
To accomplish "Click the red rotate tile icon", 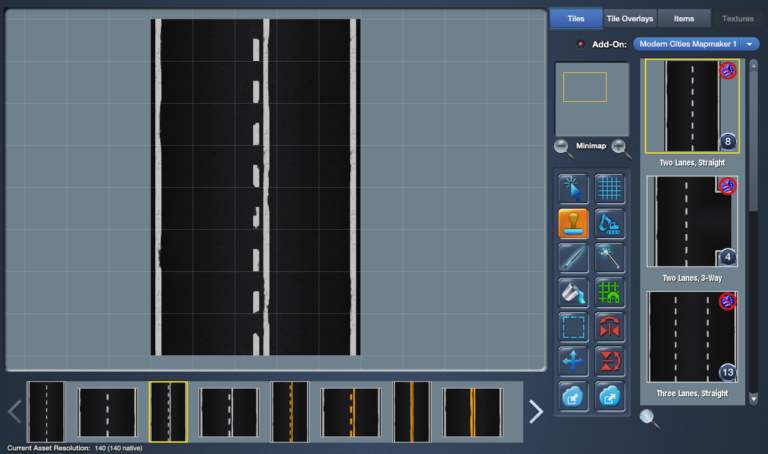I will (609, 362).
